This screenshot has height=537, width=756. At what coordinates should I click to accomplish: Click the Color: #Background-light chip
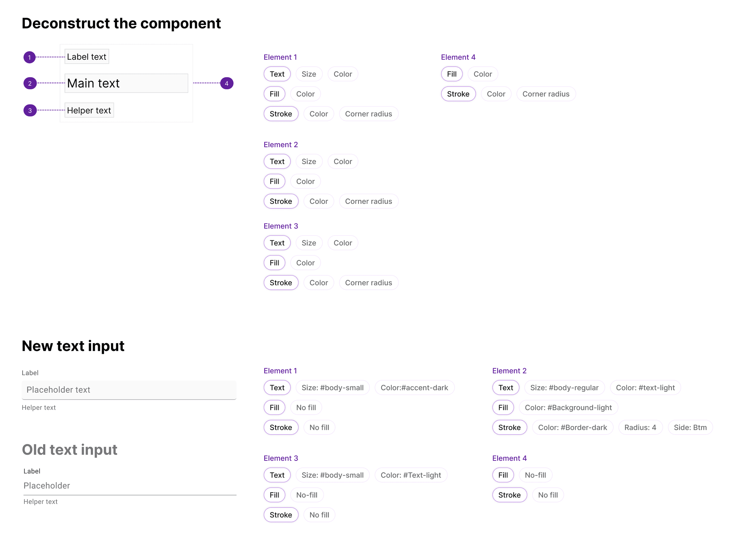tap(568, 407)
